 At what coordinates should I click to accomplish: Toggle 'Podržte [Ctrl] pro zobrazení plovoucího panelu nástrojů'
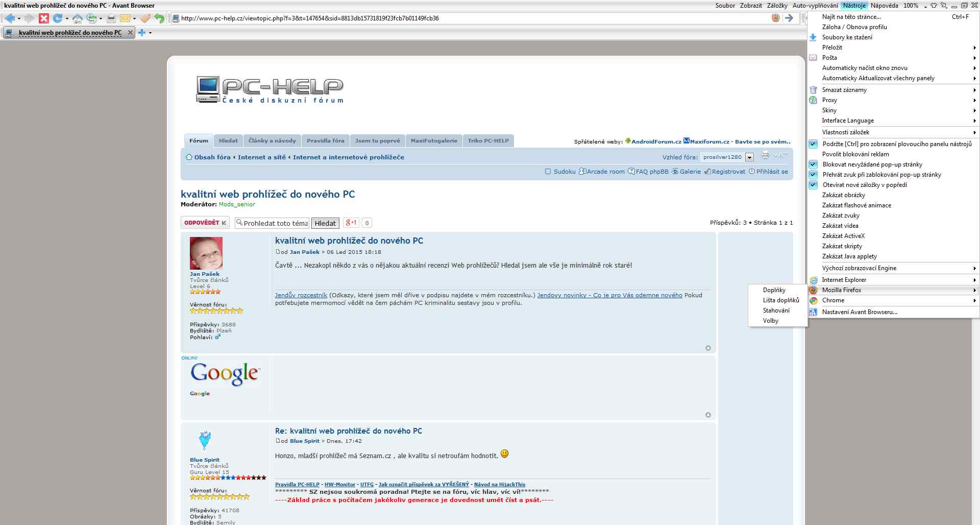[893, 144]
